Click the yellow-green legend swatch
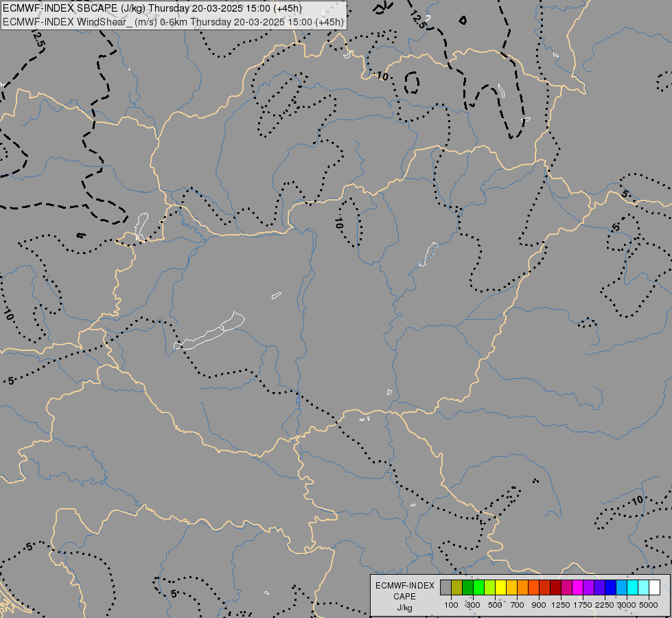This screenshot has height=618, width=672. tap(489, 587)
